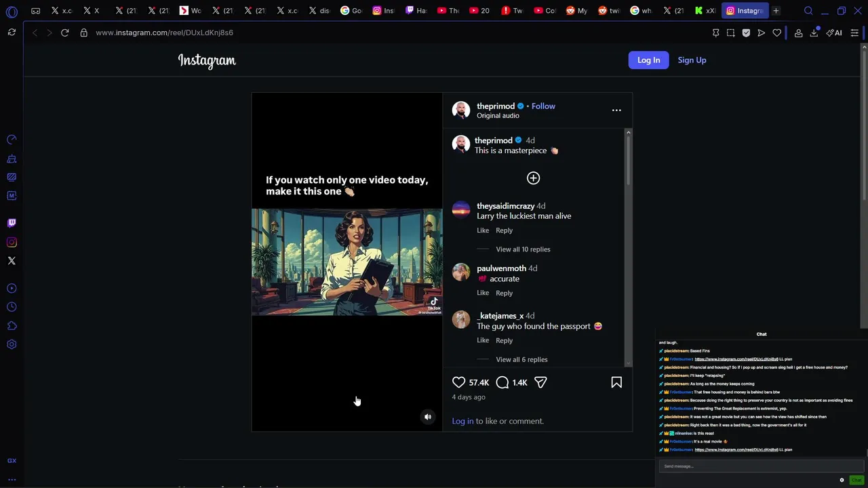Viewport: 868px width, 488px height.
Task: Switch to the Reddit 'My' tab
Action: tap(576, 11)
